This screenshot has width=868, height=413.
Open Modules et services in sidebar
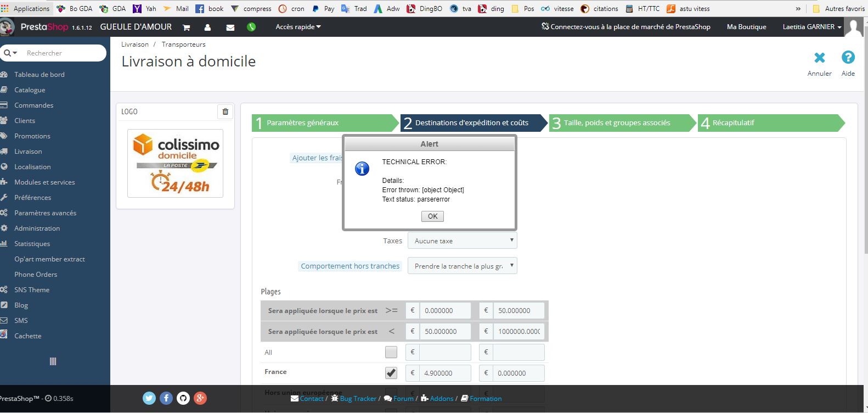(x=44, y=182)
